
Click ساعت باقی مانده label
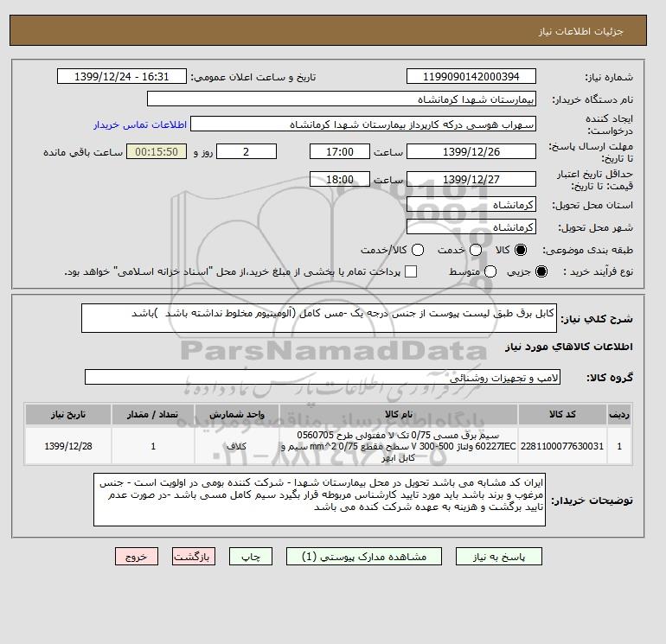click(x=83, y=152)
